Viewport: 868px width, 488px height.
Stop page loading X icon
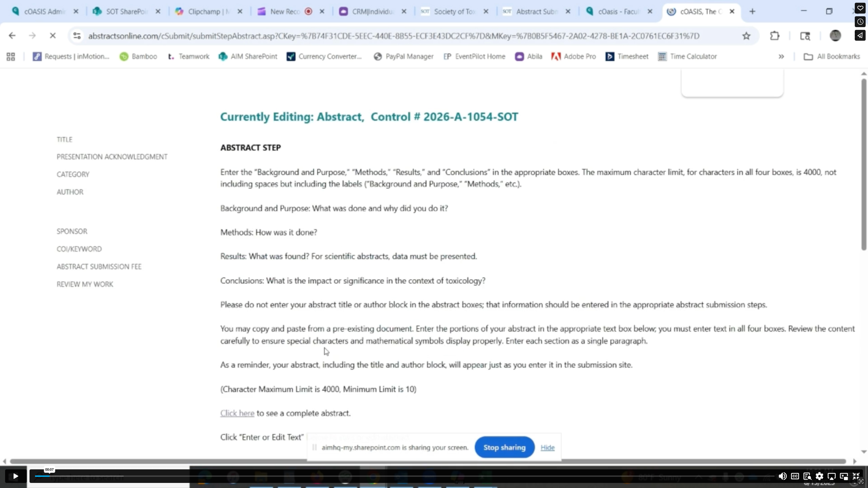[53, 36]
